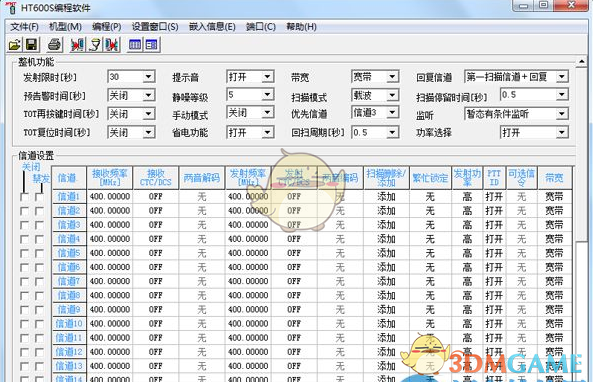Viewport: 593px width, 382px height.
Task: Open the 文件(F) menu
Action: click(x=25, y=27)
